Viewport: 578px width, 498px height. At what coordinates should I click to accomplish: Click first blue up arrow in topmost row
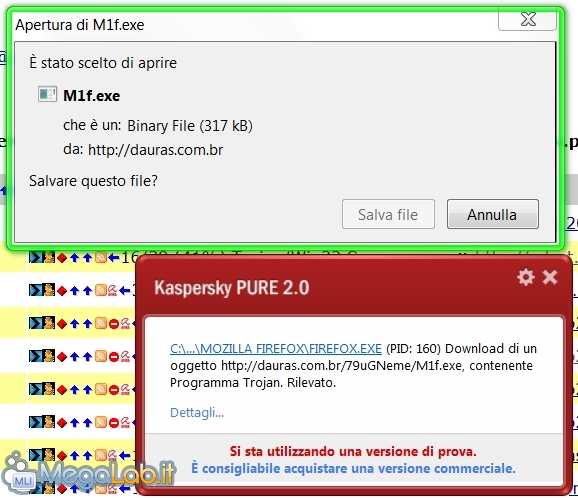point(75,258)
